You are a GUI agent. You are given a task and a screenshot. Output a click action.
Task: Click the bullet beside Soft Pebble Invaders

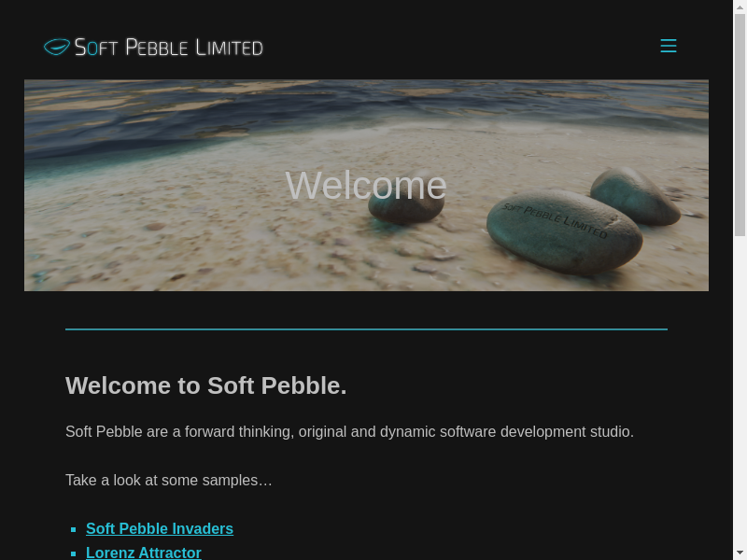click(x=73, y=529)
